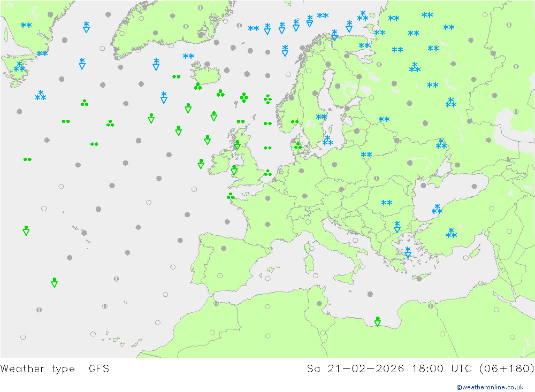Click the gray cloud dot over Tunisia
This screenshot has height=392, width=535.
(319, 303)
